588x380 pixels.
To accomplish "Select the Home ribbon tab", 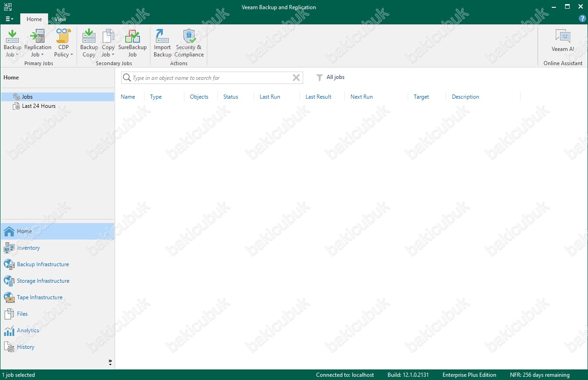I will coord(34,19).
